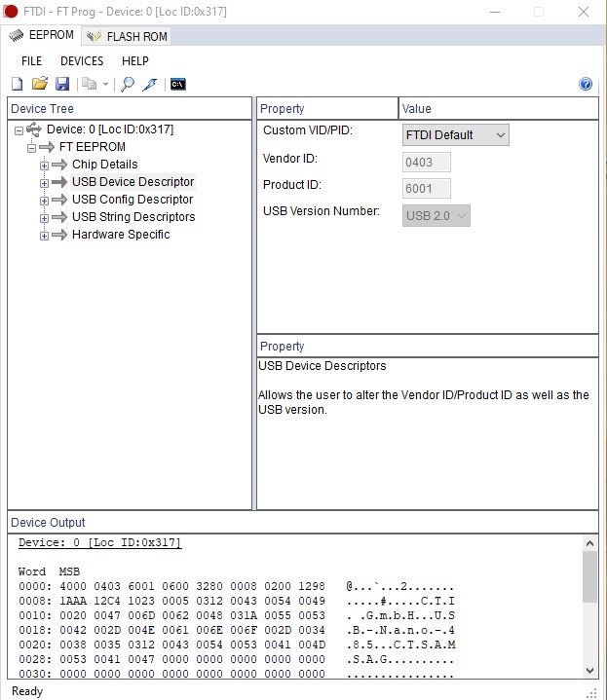
Task: Open the Custom VID/PID dropdown
Action: click(455, 135)
